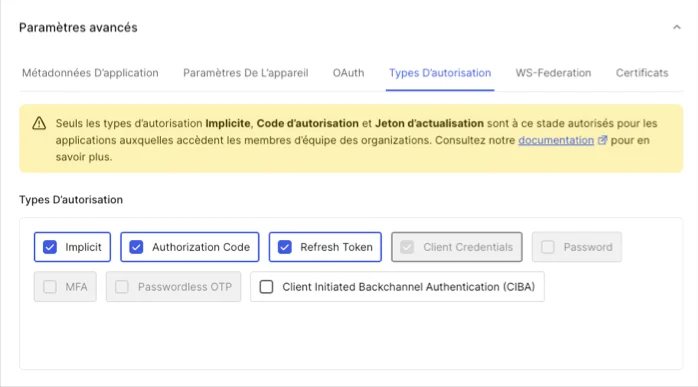Click the Paramètres avancés heading

pos(78,28)
